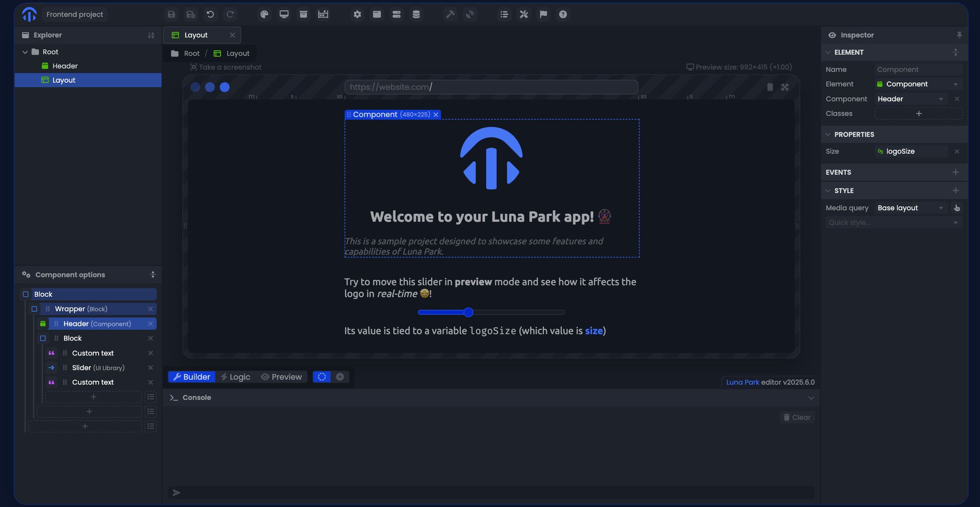Screen dimensions: 980x507
Task: Open the help question mark icon
Action: (x=563, y=14)
